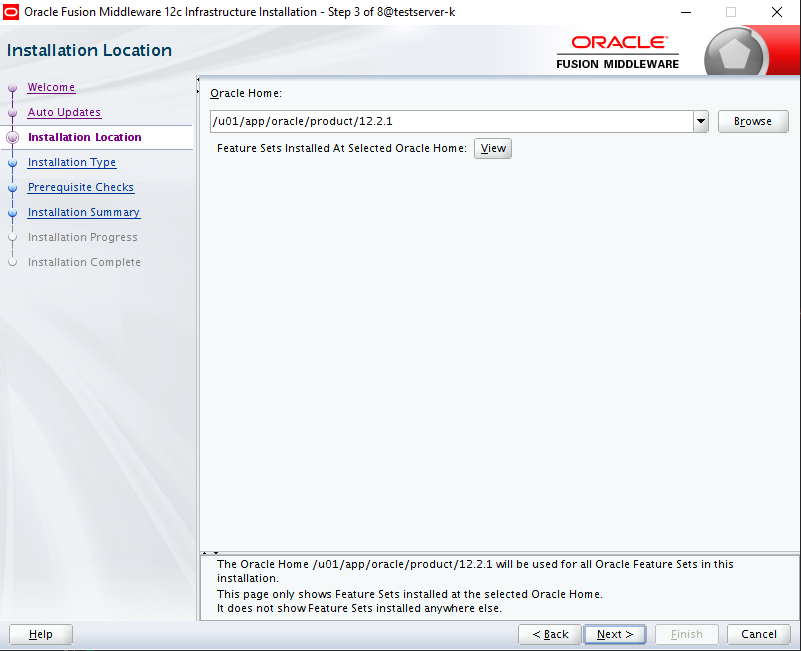
Task: Click the Oracle installer title bar icon
Action: (11, 12)
